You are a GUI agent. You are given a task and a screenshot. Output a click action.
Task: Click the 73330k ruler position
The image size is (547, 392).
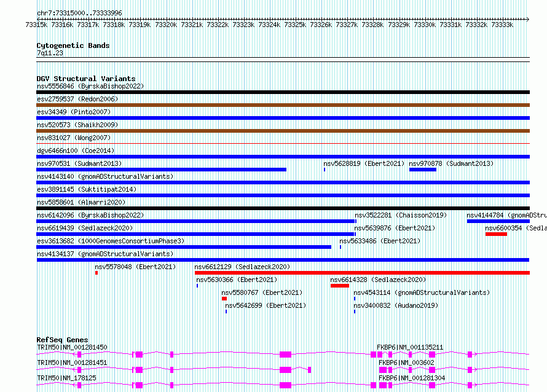[425, 25]
